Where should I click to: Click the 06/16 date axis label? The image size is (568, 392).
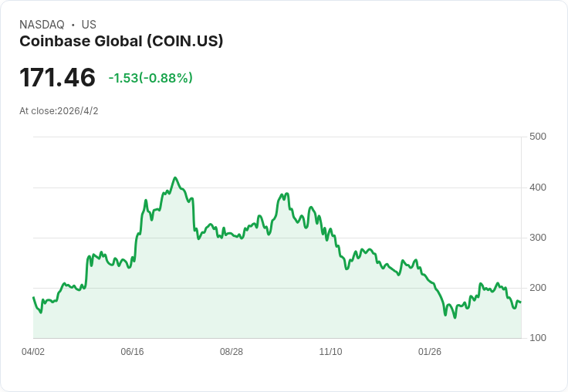click(x=132, y=352)
